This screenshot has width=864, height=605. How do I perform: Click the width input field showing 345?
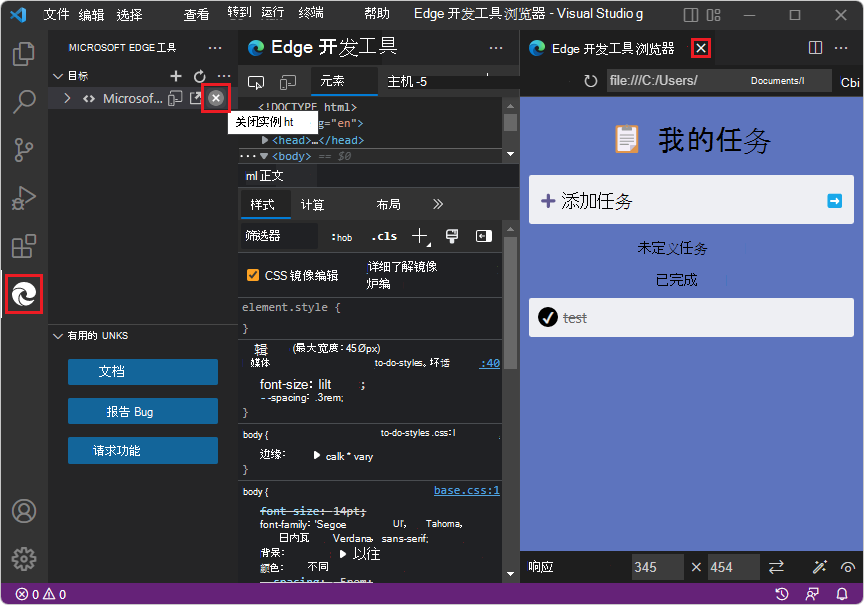pos(657,566)
